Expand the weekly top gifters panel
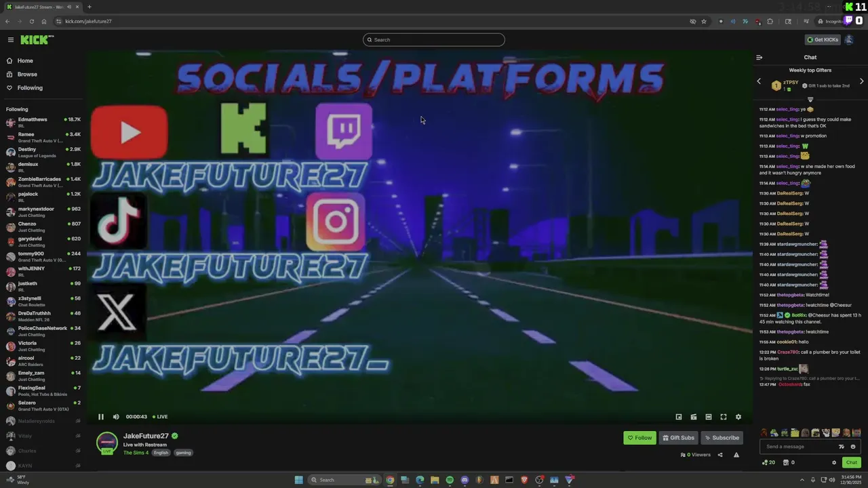The image size is (868, 488). [810, 100]
